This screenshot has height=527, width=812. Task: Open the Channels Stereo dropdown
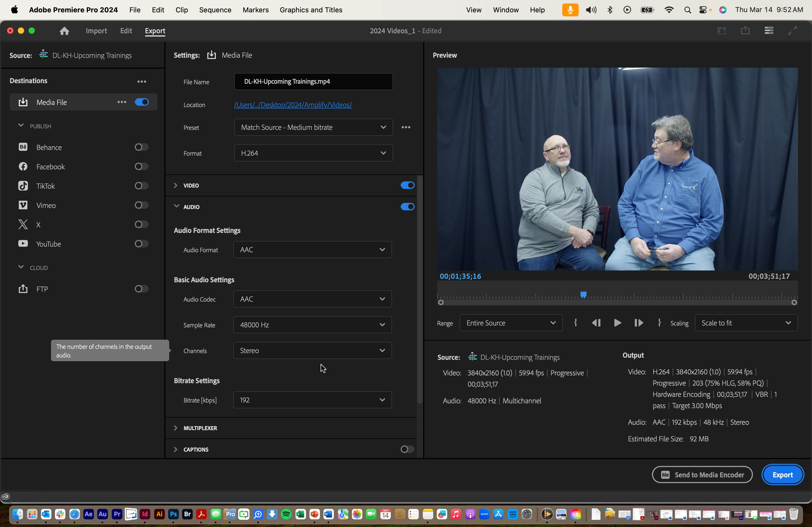312,350
